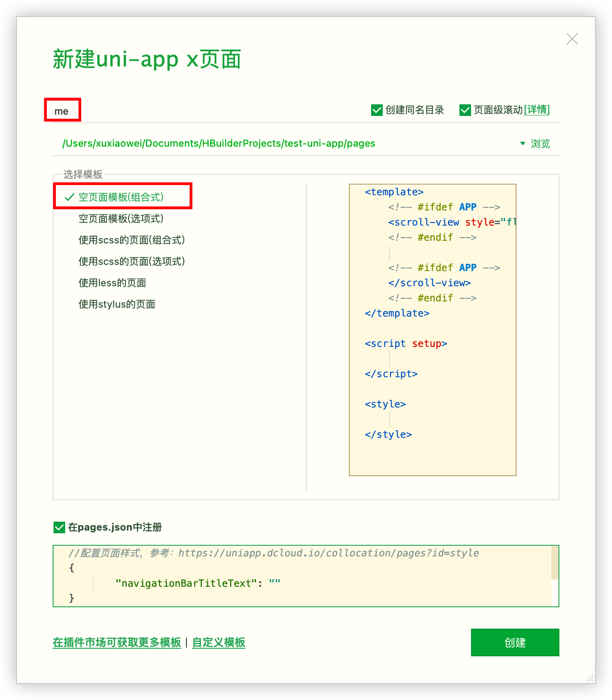Viewport: 612px width, 700px height.
Task: Open 在插件市场可获取更多模板 link
Action: (x=117, y=642)
